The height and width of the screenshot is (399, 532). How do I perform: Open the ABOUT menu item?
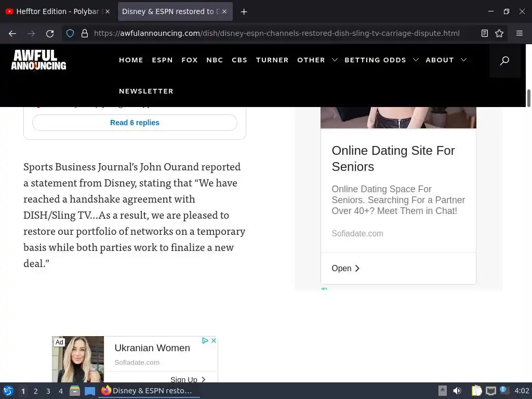pyautogui.click(x=440, y=60)
